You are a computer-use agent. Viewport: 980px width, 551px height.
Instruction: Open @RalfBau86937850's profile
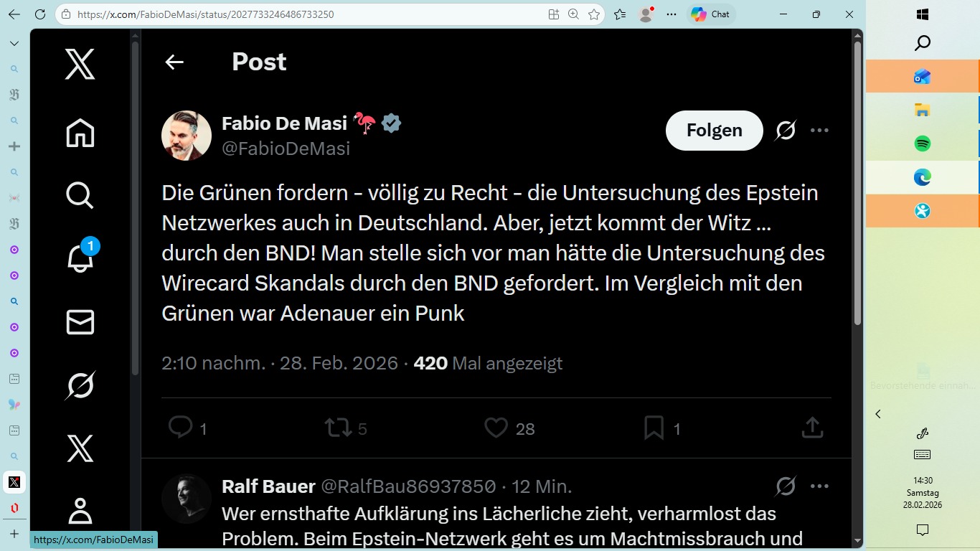click(409, 486)
